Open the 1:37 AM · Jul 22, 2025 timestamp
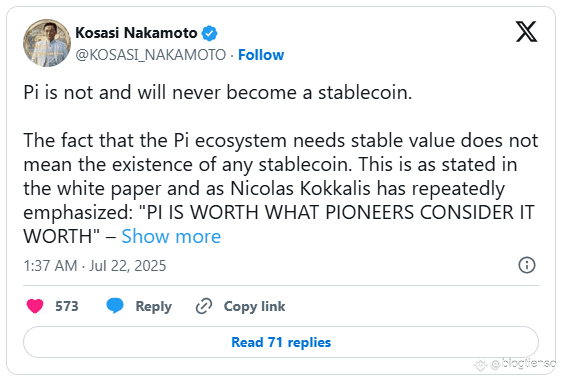The width and height of the screenshot is (564, 381). (95, 266)
